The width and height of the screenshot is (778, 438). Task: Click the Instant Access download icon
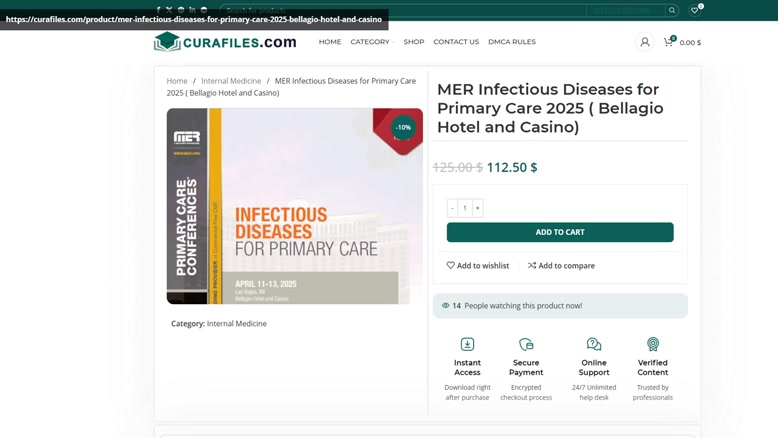pyautogui.click(x=467, y=344)
